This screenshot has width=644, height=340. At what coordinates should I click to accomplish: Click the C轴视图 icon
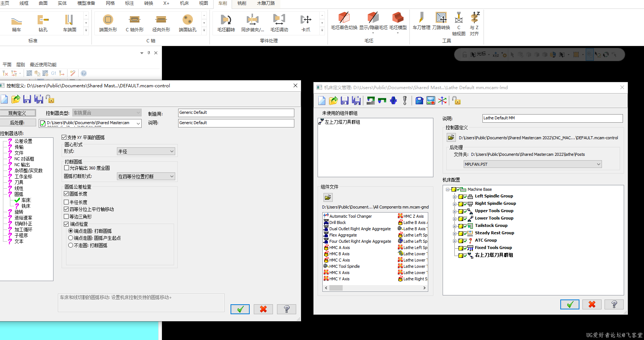(x=459, y=24)
